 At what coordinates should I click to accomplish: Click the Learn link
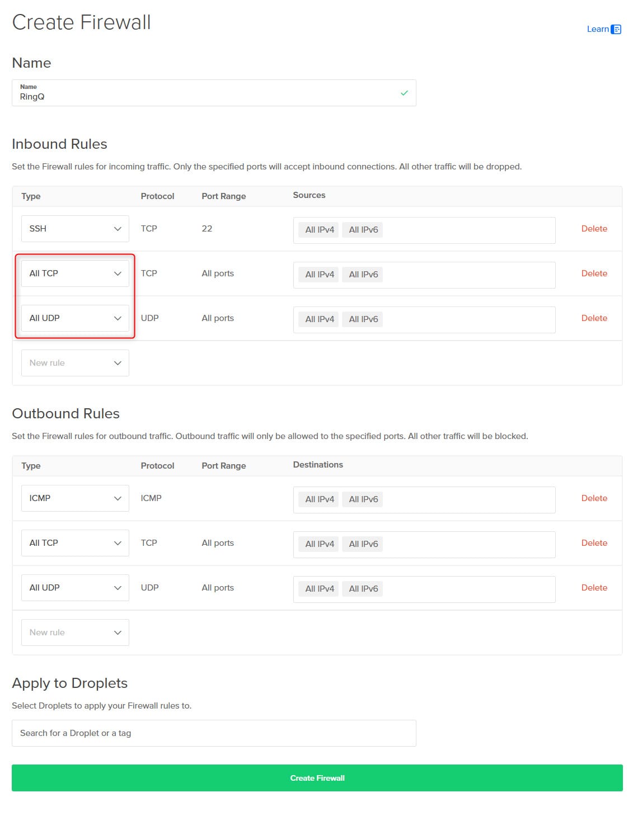click(x=597, y=29)
